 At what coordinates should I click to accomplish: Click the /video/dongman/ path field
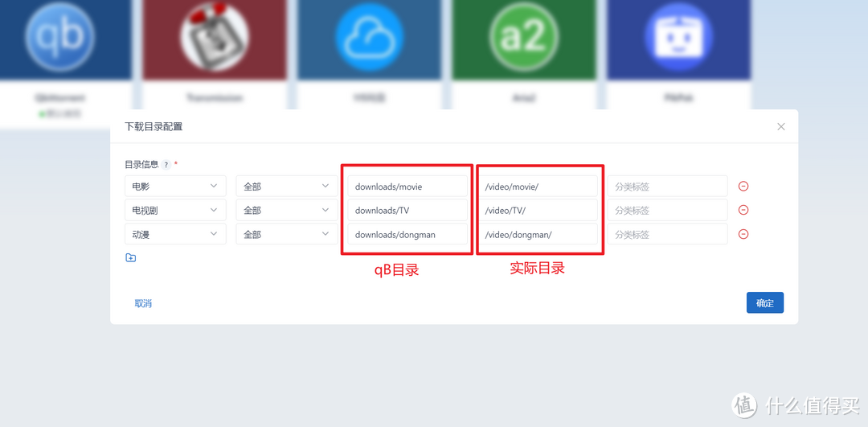coord(538,234)
